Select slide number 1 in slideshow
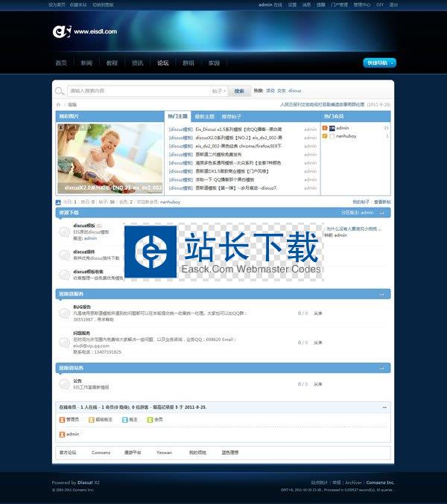Viewport: 447px width, 504px height. [x=60, y=127]
